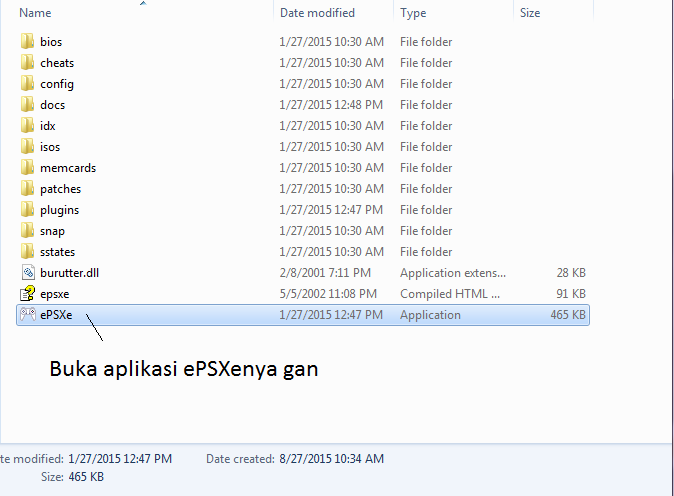Select the file name 'config'
This screenshot has height=496, width=674.
tap(57, 84)
